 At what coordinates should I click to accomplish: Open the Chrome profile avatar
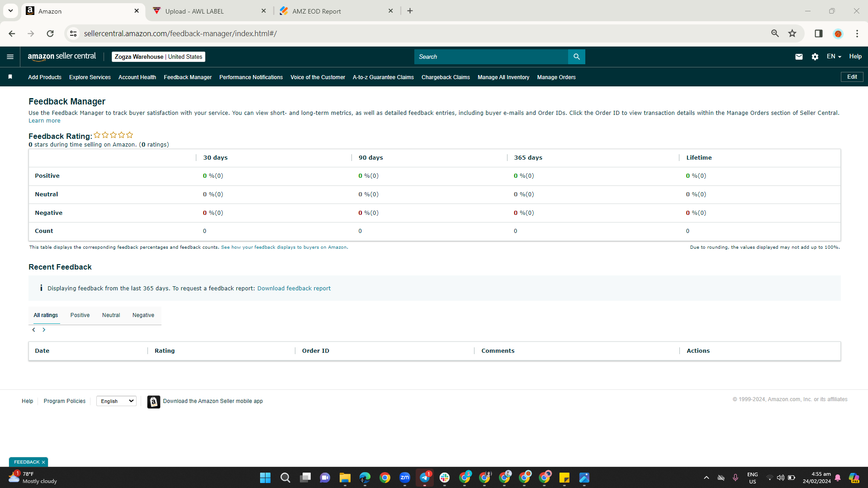pyautogui.click(x=838, y=33)
